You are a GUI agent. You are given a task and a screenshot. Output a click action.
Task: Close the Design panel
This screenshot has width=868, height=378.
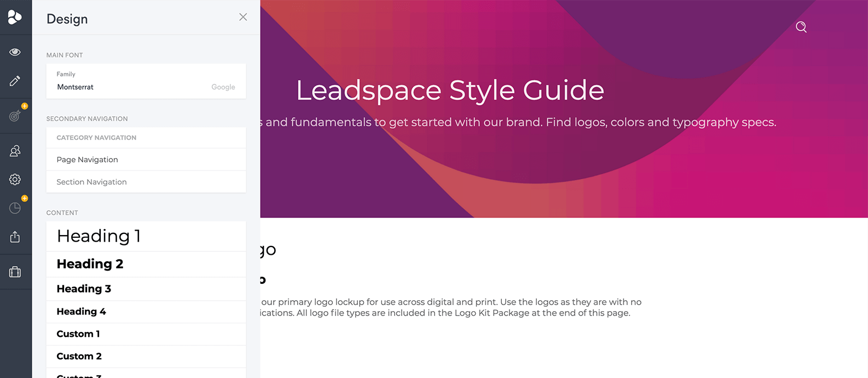tap(243, 17)
